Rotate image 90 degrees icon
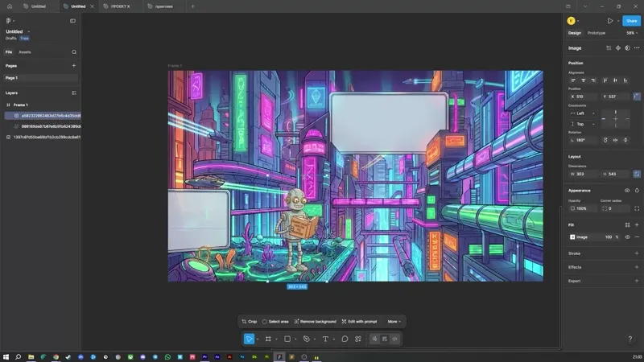 click(x=605, y=140)
